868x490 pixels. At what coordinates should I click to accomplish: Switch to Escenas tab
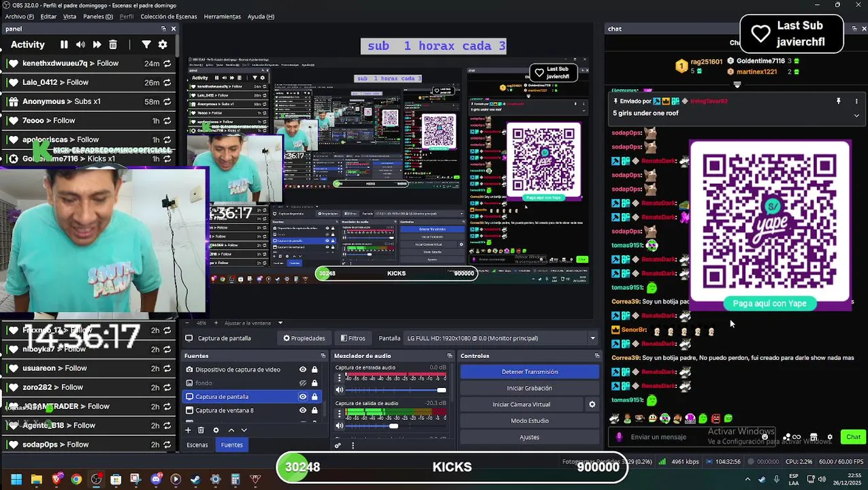click(197, 445)
